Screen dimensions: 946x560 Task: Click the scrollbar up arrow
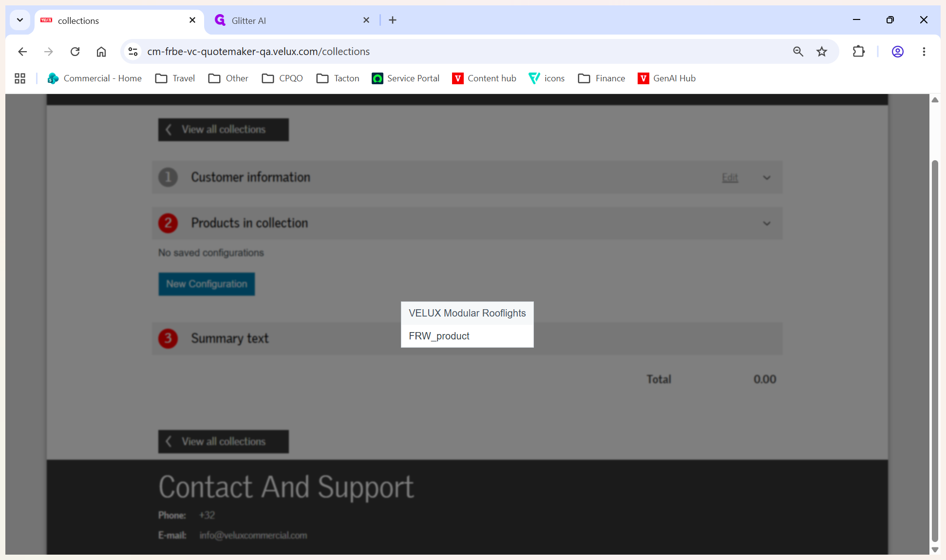[x=935, y=100]
